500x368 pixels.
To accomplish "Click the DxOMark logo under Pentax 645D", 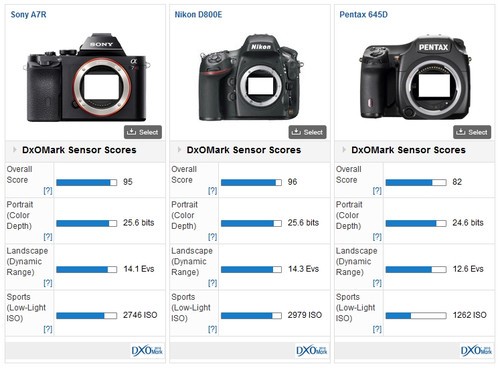I will coord(476,351).
